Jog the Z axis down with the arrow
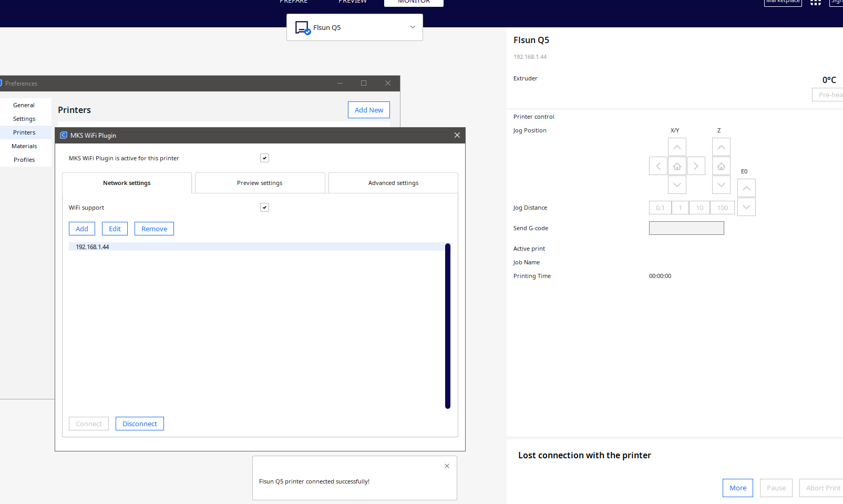This screenshot has height=504, width=843. pos(721,184)
